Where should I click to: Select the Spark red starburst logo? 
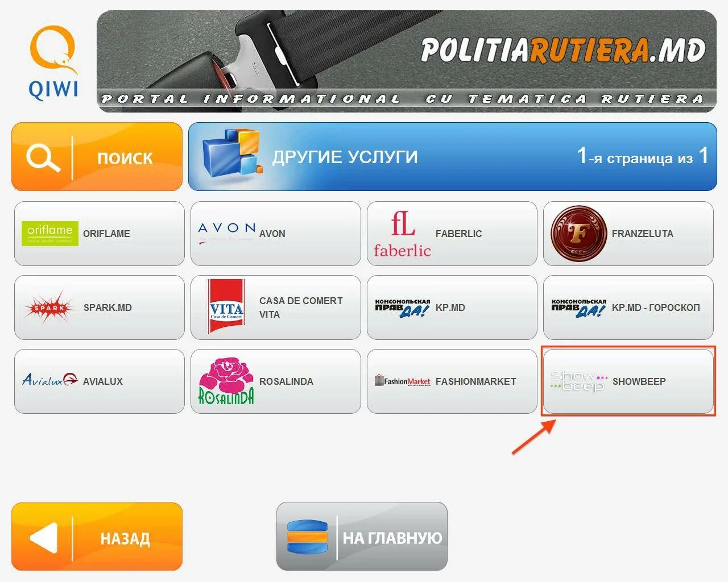49,307
